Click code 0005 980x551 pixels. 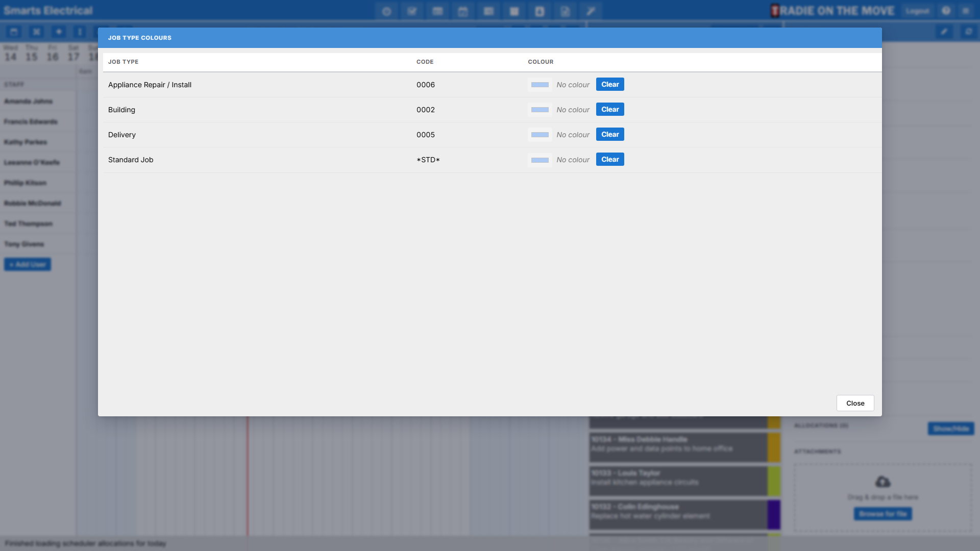(x=426, y=135)
